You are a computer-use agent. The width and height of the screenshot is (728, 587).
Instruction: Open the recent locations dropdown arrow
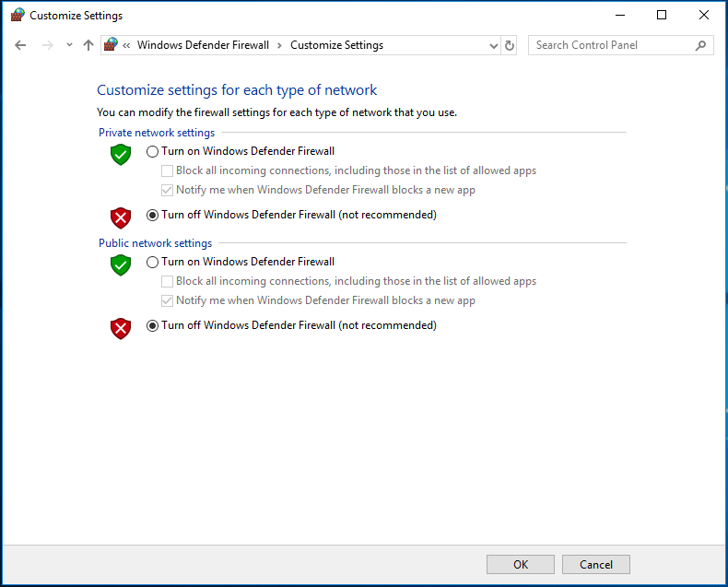click(x=70, y=45)
